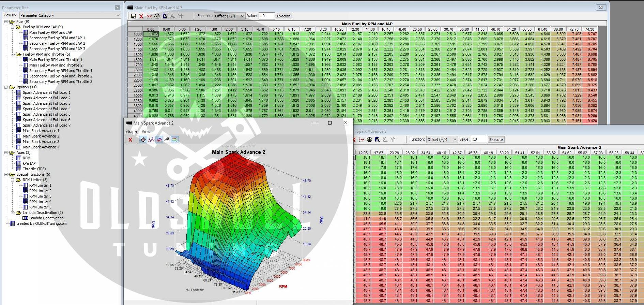This screenshot has width=644, height=305.
Task: Select Spark Advance at Full Load 5
Action: click(x=47, y=114)
